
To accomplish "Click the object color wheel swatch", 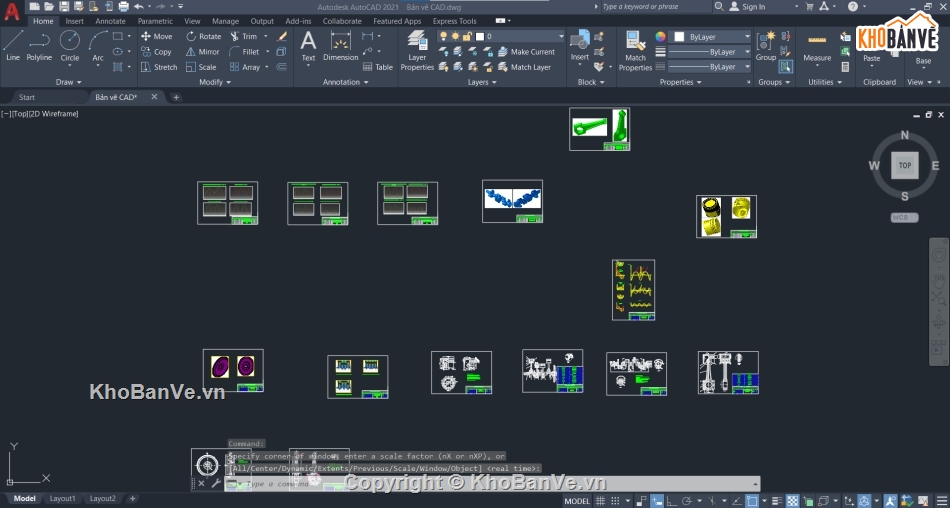I will 661,36.
